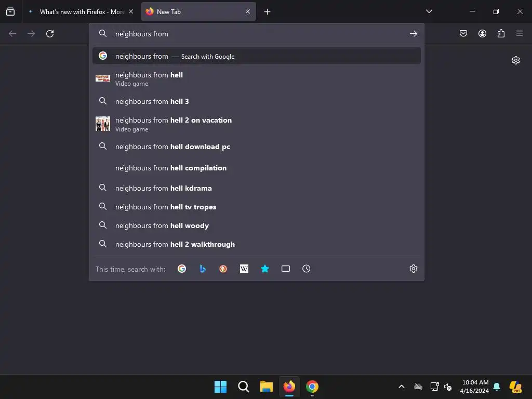Search this time with DuckDuckGo
Image resolution: width=532 pixels, height=399 pixels.
(223, 269)
